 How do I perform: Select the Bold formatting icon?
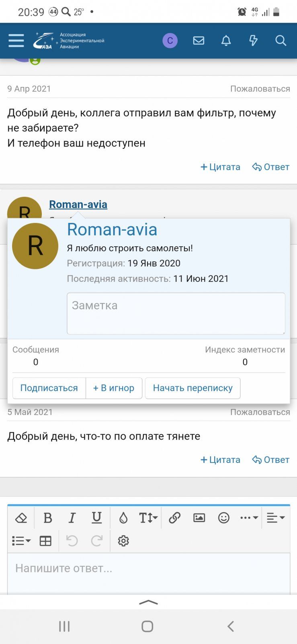[x=48, y=518]
